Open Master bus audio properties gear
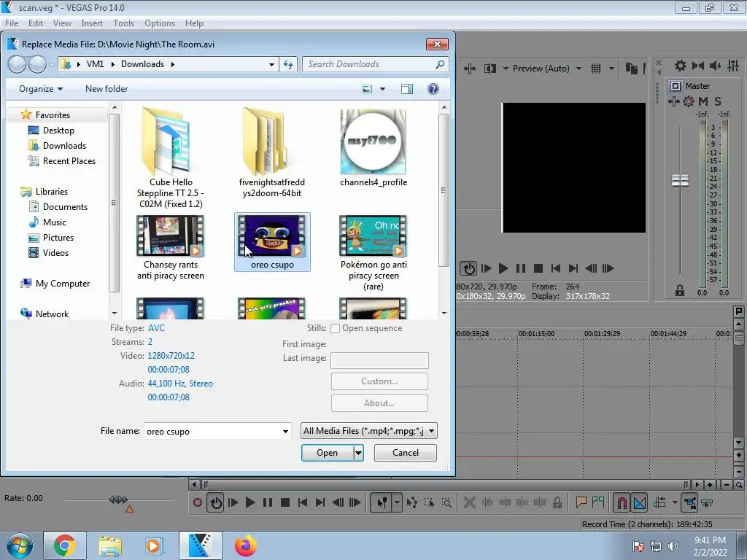Screen dimensions: 747x560 point(681,66)
